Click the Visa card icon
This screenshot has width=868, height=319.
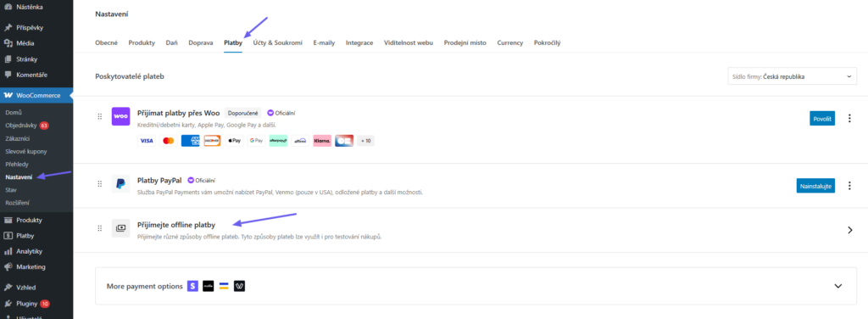pos(147,141)
